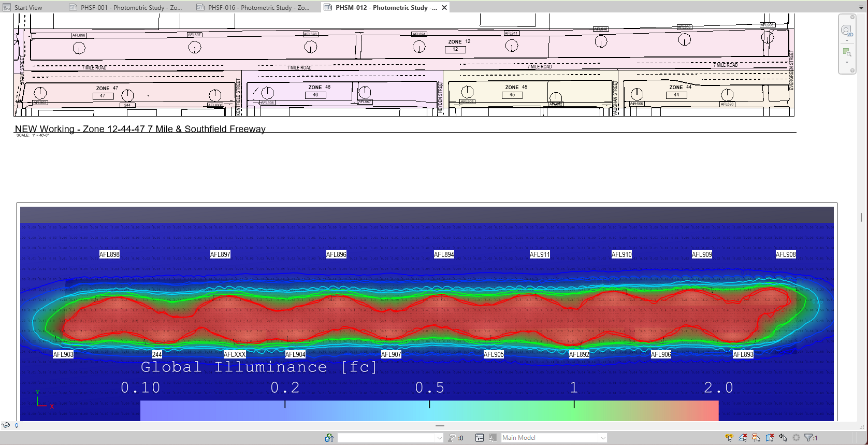The height and width of the screenshot is (445, 868).
Task: Expand the open view tabs list arrow
Action: [861, 7]
